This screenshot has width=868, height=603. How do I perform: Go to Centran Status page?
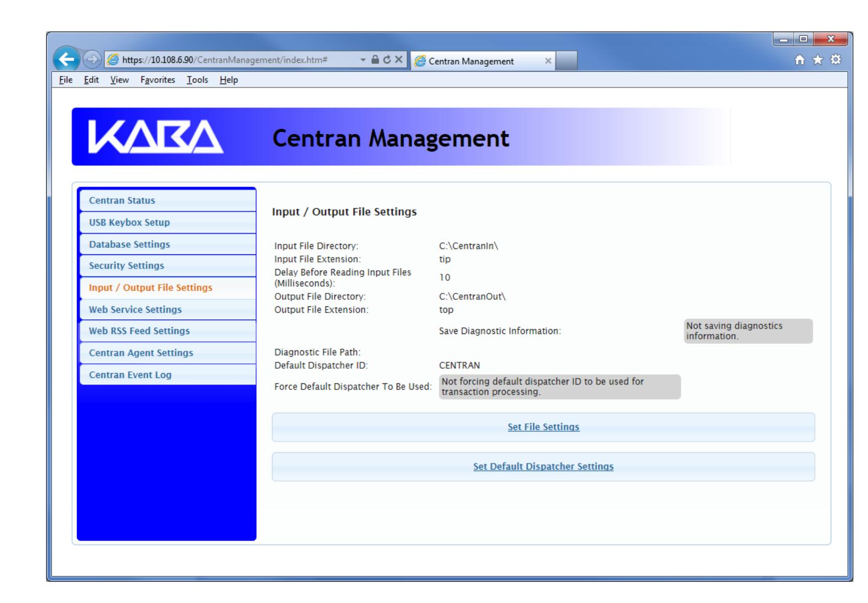pos(168,200)
